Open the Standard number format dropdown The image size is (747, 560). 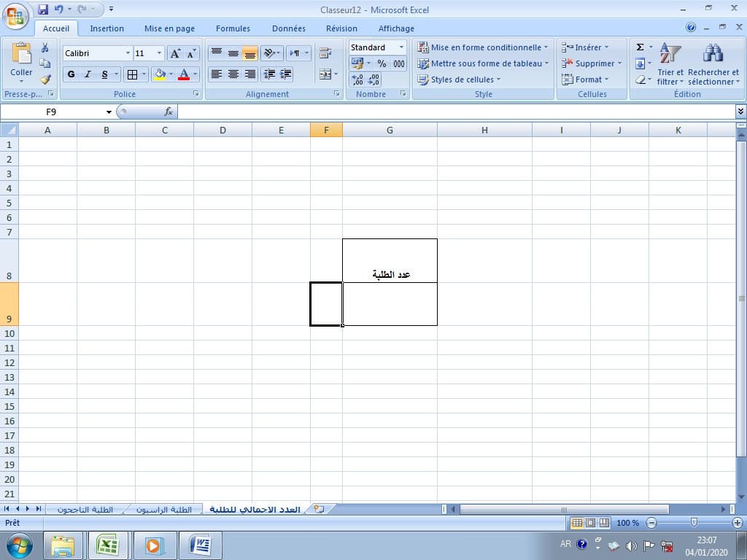[401, 47]
